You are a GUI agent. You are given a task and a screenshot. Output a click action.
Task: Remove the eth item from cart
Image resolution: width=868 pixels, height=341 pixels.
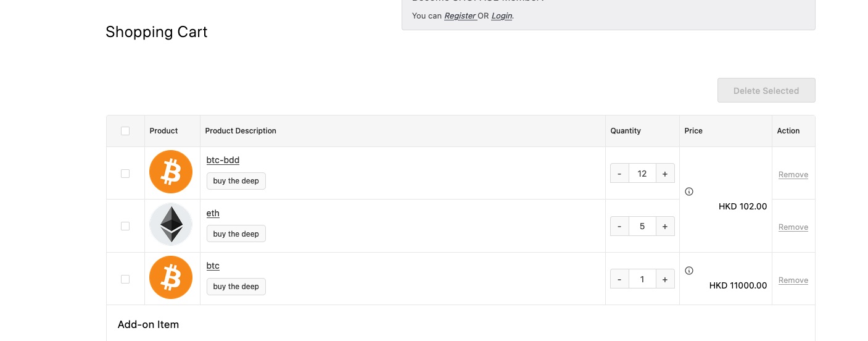(x=793, y=227)
